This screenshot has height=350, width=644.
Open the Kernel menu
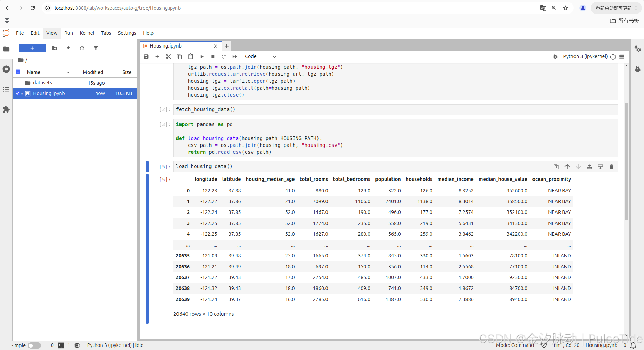point(87,33)
